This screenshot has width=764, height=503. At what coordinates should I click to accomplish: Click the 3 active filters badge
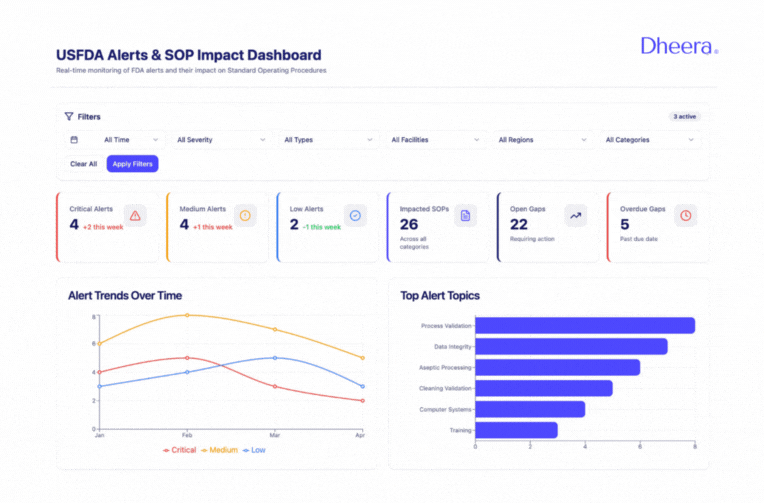[685, 117]
